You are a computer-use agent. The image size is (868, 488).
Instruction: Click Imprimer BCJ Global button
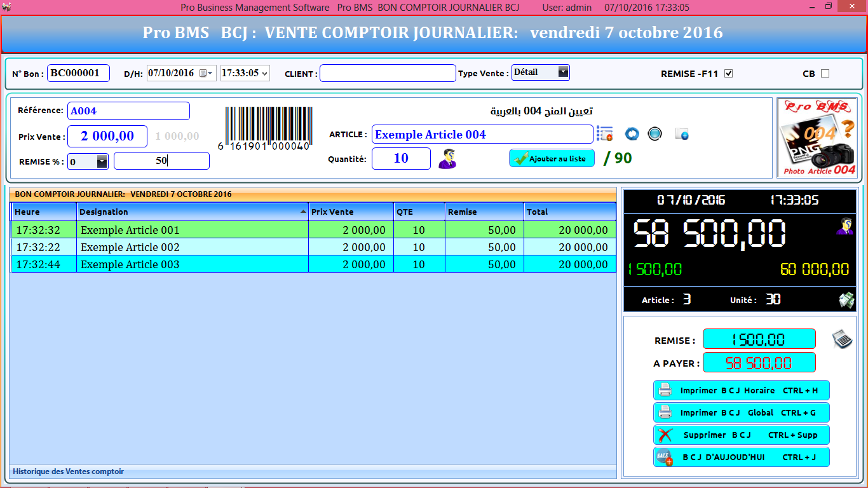(x=741, y=412)
